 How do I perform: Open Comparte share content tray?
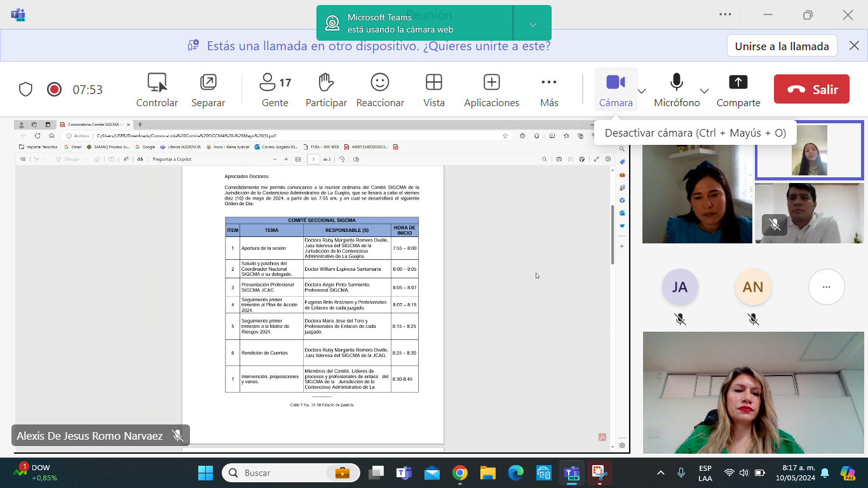738,90
